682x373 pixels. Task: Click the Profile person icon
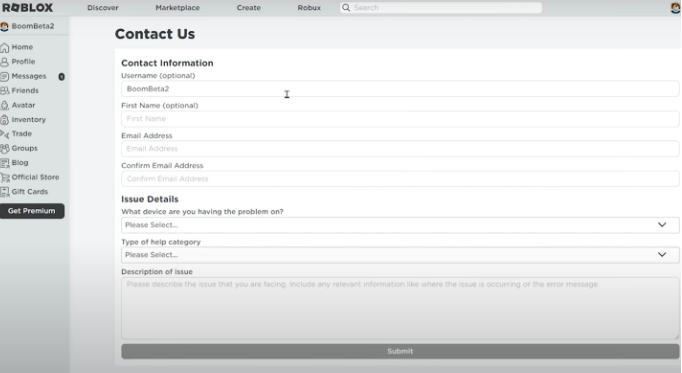point(5,62)
